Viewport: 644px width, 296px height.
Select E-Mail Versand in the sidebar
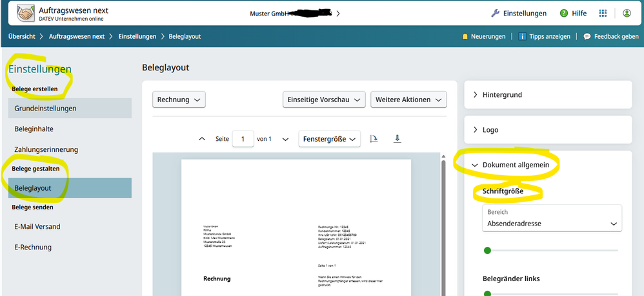pyautogui.click(x=70, y=226)
